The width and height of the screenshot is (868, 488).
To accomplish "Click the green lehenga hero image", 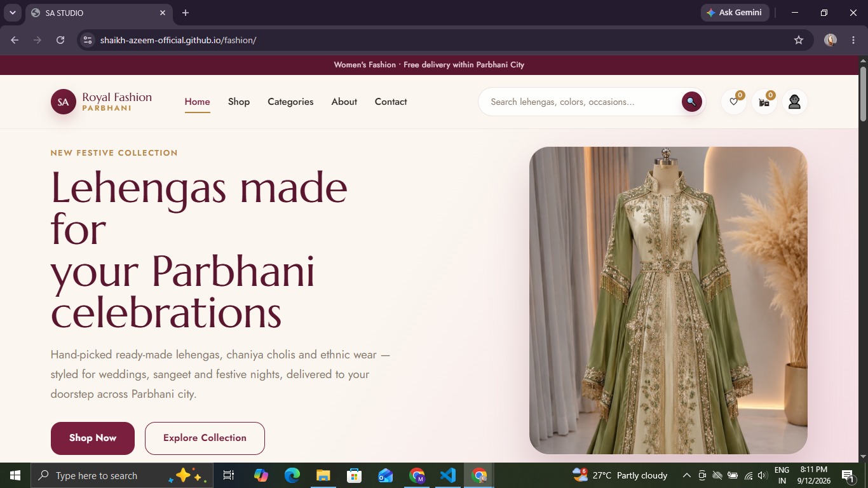I will tap(668, 301).
